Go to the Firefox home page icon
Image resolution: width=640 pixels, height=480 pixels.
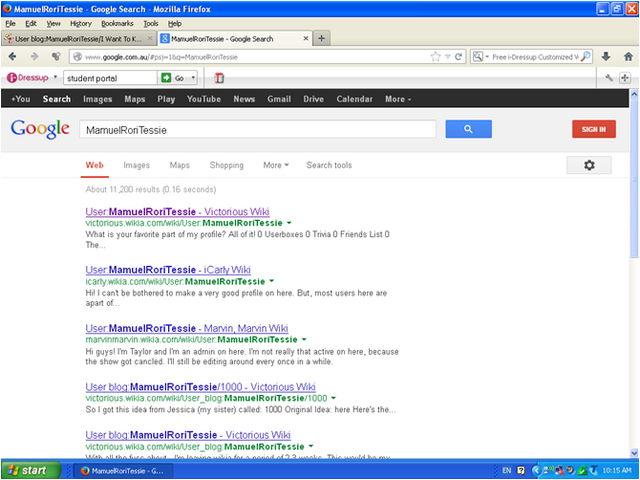click(x=628, y=57)
